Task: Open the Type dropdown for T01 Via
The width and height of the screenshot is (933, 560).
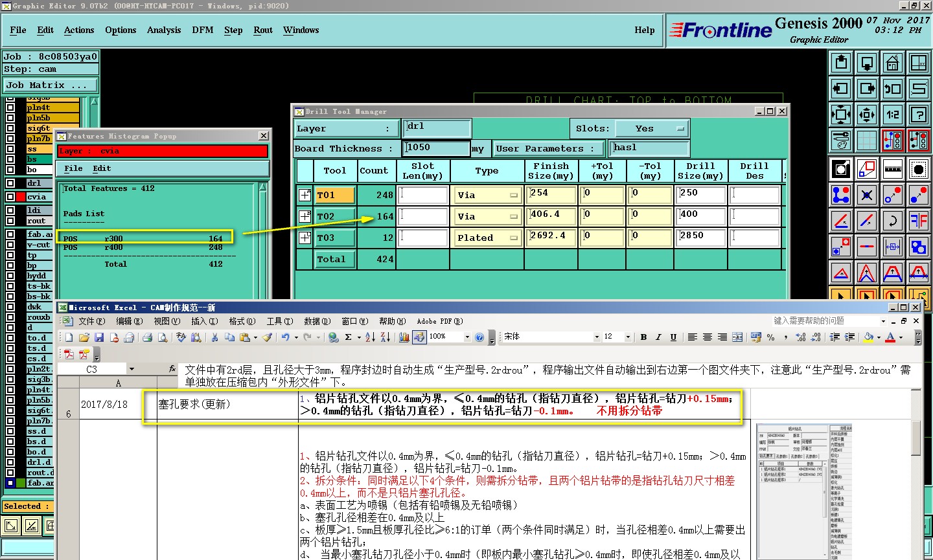Action: point(487,195)
